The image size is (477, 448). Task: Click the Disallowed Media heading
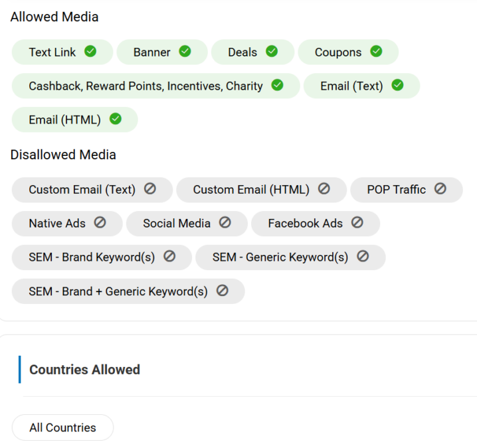click(x=63, y=155)
